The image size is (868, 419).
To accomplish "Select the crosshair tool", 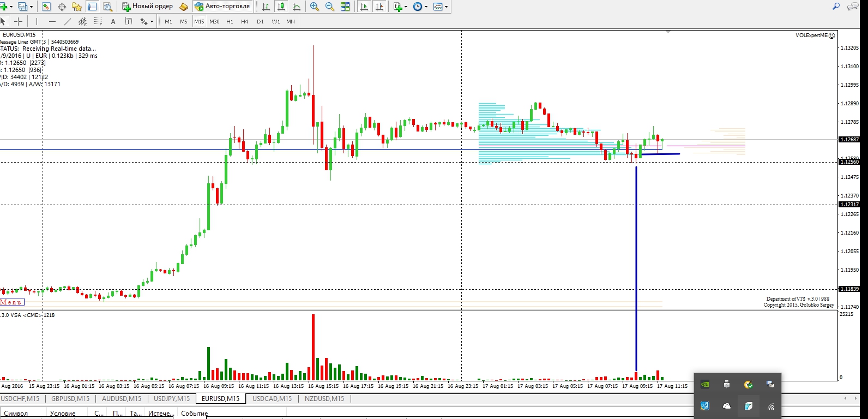I will point(19,21).
